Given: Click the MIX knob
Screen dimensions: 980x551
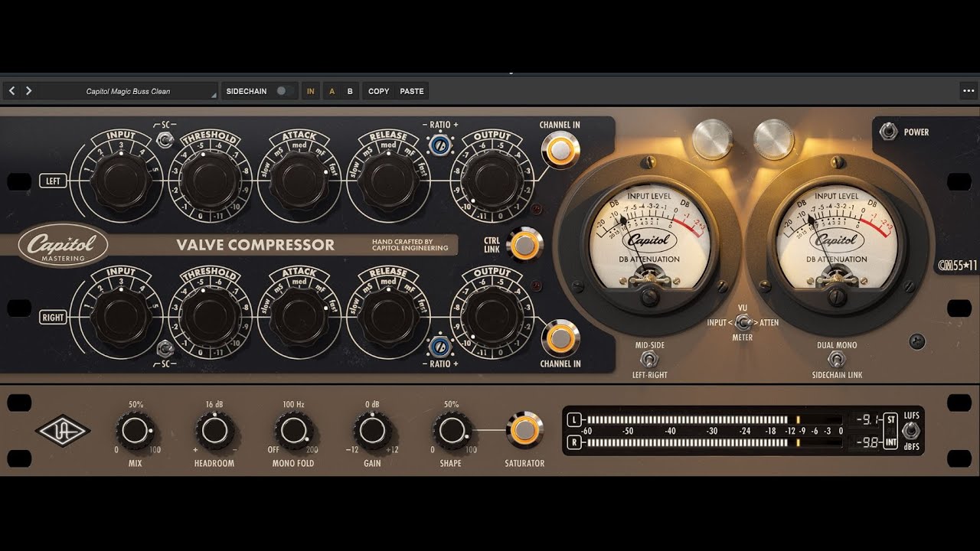Looking at the screenshot, I should click(x=136, y=432).
